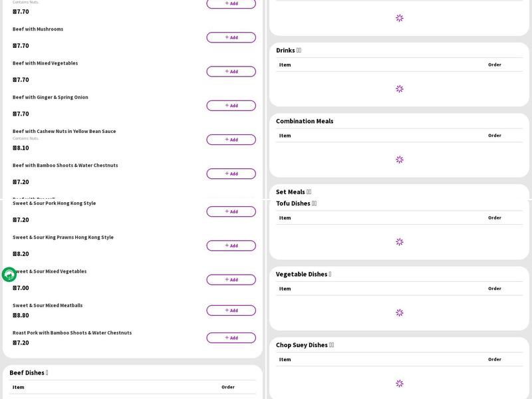The width and height of the screenshot is (532, 399).
Task: Click the Beef with Mushrooms item name
Action: tap(38, 29)
